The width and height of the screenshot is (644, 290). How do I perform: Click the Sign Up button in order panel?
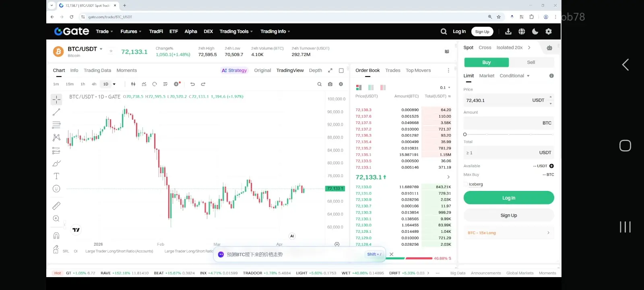[x=509, y=215]
